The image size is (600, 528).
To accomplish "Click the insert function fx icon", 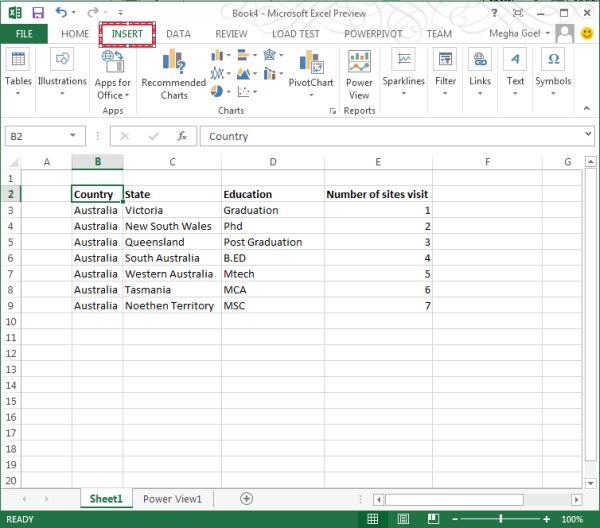I will tap(182, 136).
